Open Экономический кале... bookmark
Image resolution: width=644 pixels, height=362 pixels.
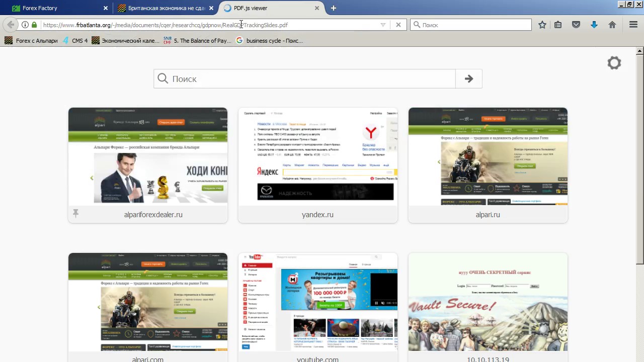[x=125, y=41]
